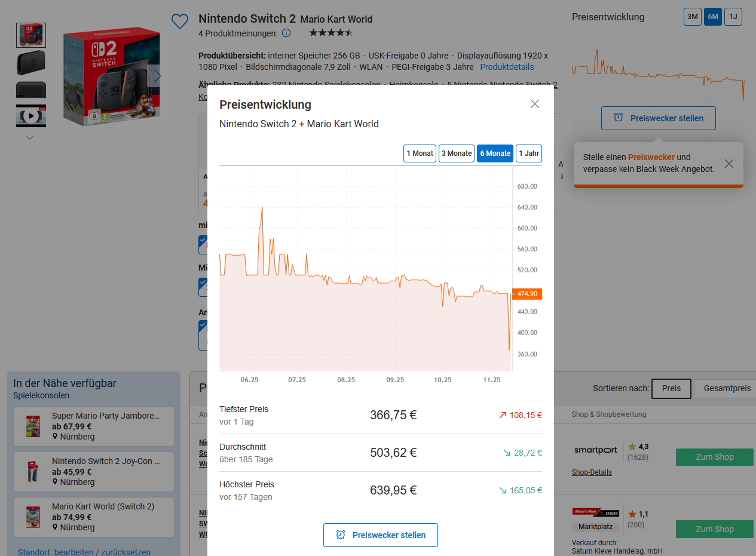This screenshot has width=756, height=556.
Task: Click the MediaMarkt Saturn shop logo
Action: 595,512
